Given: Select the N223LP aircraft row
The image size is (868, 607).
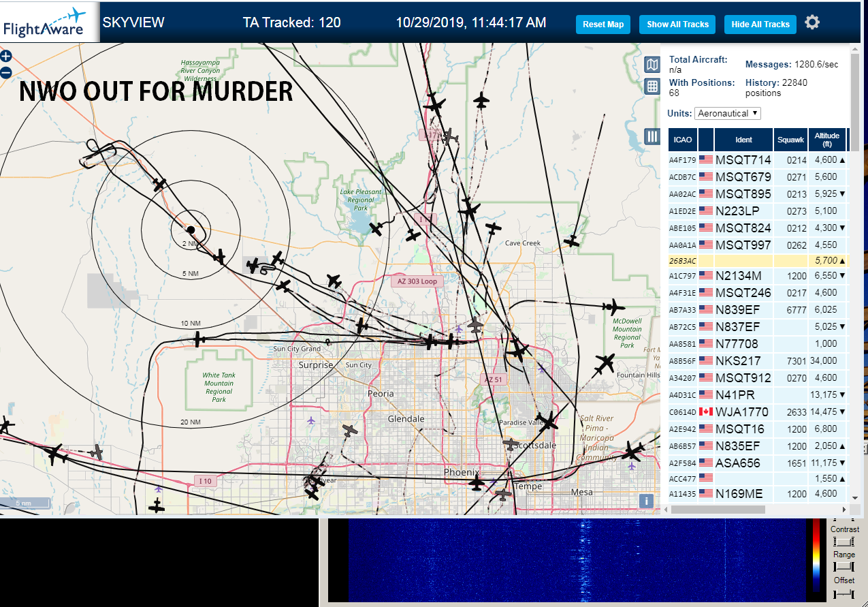Looking at the screenshot, I should click(x=758, y=211).
